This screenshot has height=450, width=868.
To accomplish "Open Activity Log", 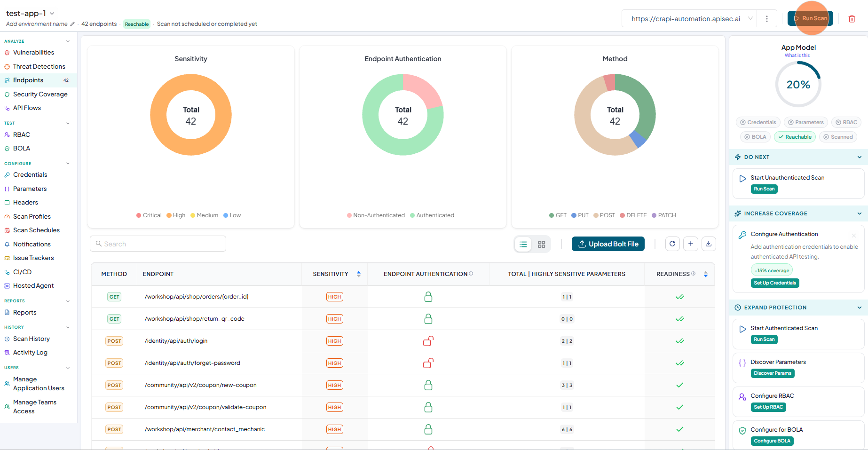I will point(30,352).
